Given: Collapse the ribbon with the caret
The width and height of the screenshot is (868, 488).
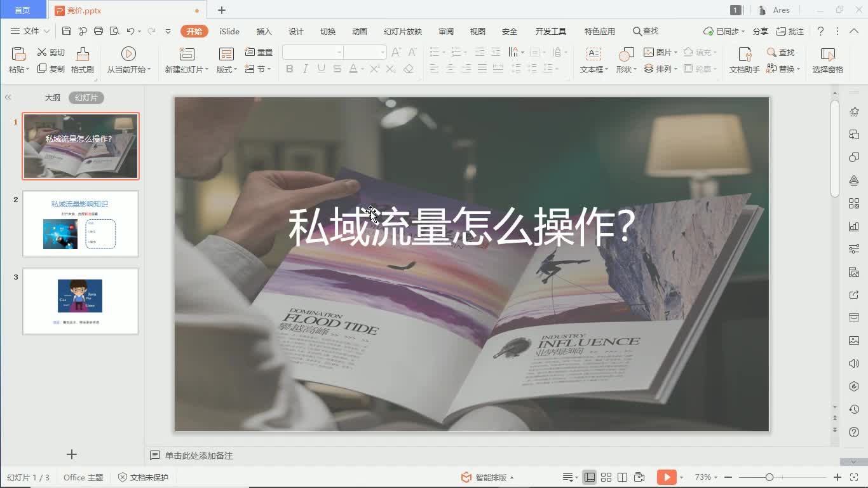Looking at the screenshot, I should (855, 31).
